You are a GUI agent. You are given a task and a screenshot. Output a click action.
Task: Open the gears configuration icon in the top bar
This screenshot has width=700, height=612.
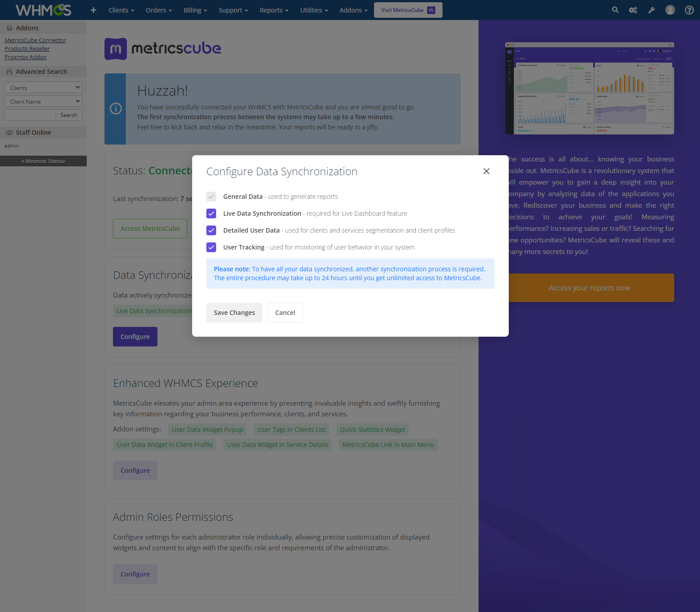[633, 10]
